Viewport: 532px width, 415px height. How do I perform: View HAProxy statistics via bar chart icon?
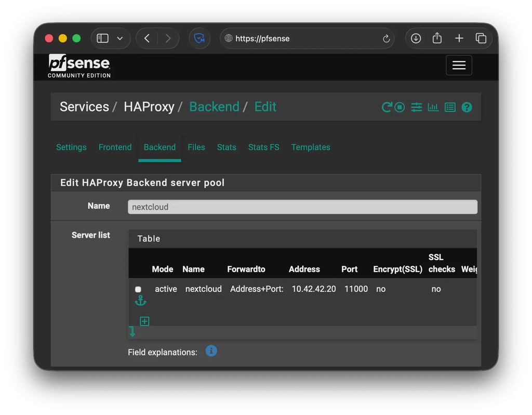(x=433, y=107)
